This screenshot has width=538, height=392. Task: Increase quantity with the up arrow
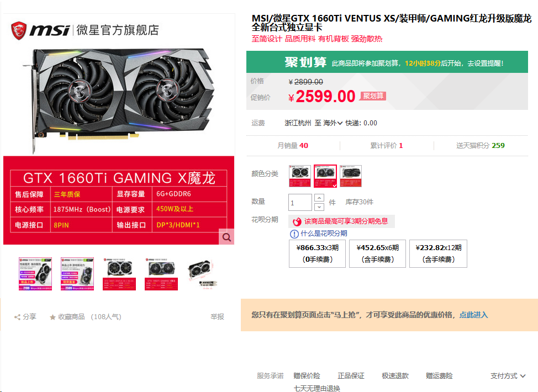319,198
